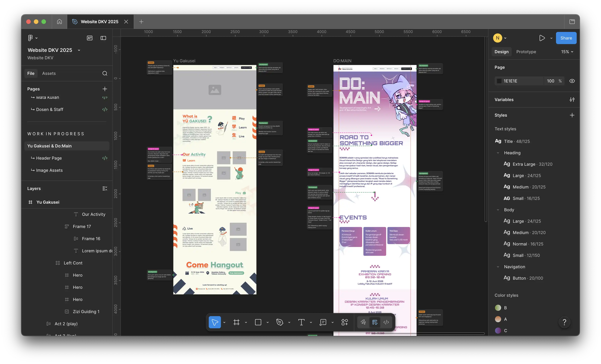Image resolution: width=601 pixels, height=364 pixels.
Task: Open the Actions components tool
Action: (345, 322)
